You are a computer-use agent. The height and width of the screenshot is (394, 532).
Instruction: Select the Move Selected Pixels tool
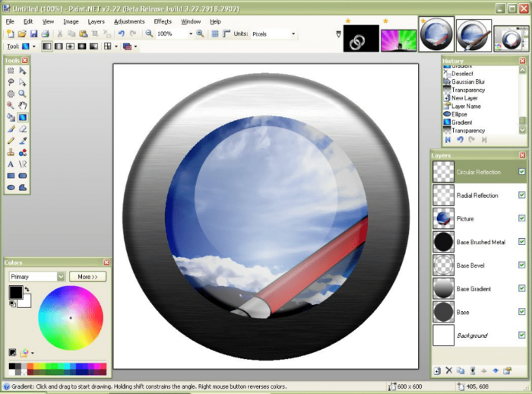(x=23, y=71)
